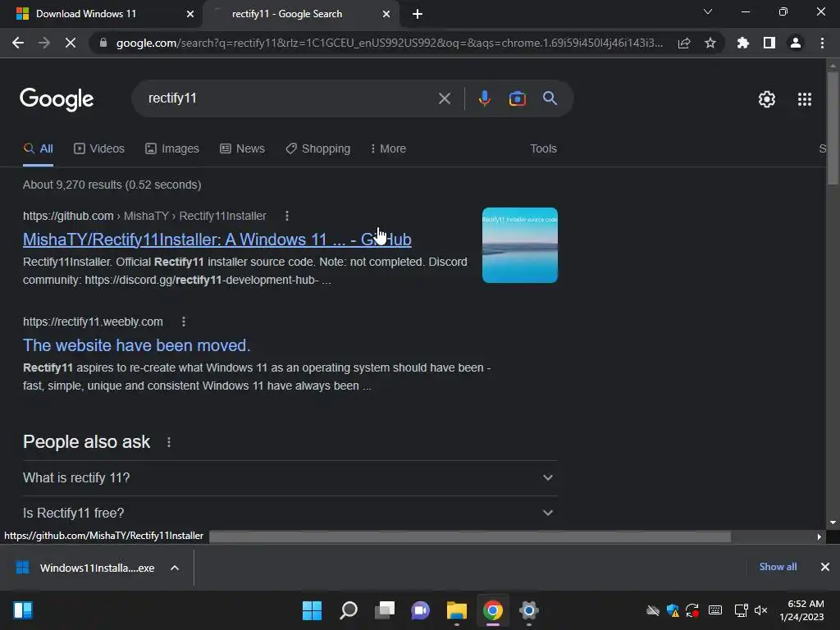840x630 pixels.
Task: Open the Google apps grid
Action: click(804, 99)
